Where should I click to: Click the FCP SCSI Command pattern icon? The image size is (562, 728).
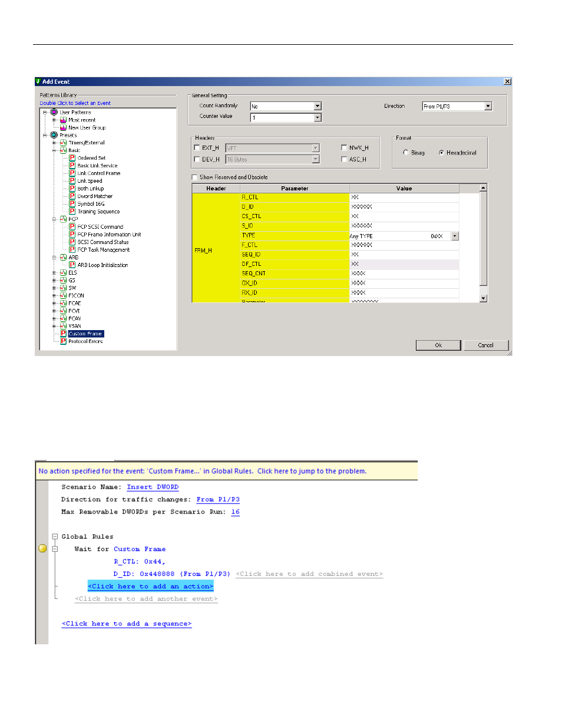coord(72,227)
